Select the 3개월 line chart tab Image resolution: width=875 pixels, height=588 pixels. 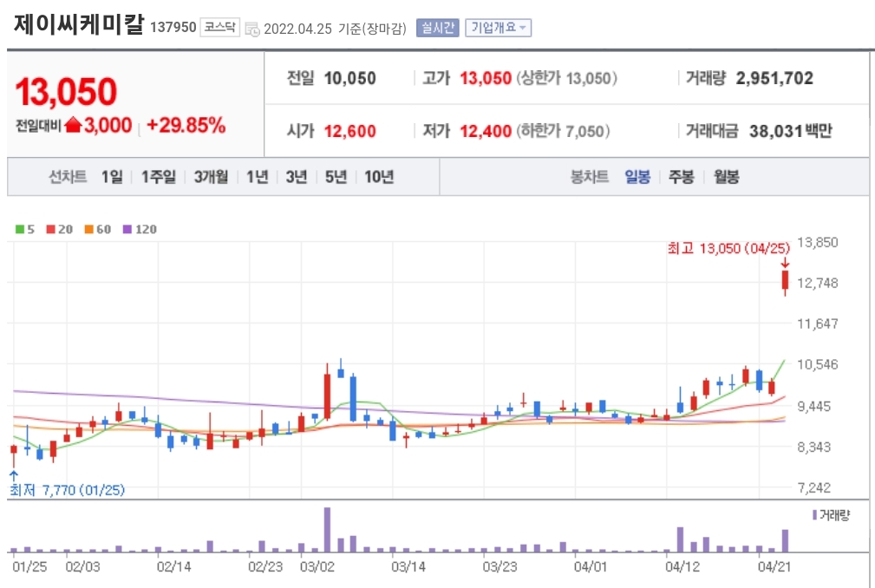(x=211, y=177)
